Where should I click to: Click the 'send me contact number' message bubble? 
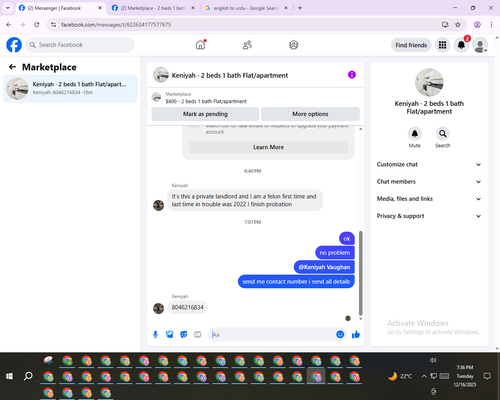(296, 282)
